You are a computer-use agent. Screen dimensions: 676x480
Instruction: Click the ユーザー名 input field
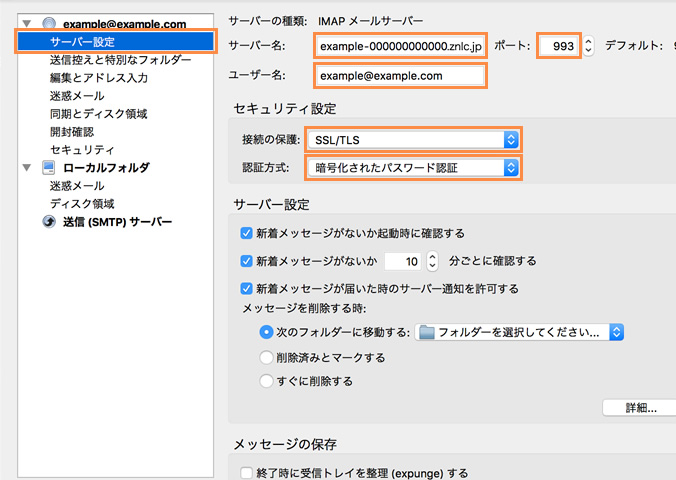point(401,76)
